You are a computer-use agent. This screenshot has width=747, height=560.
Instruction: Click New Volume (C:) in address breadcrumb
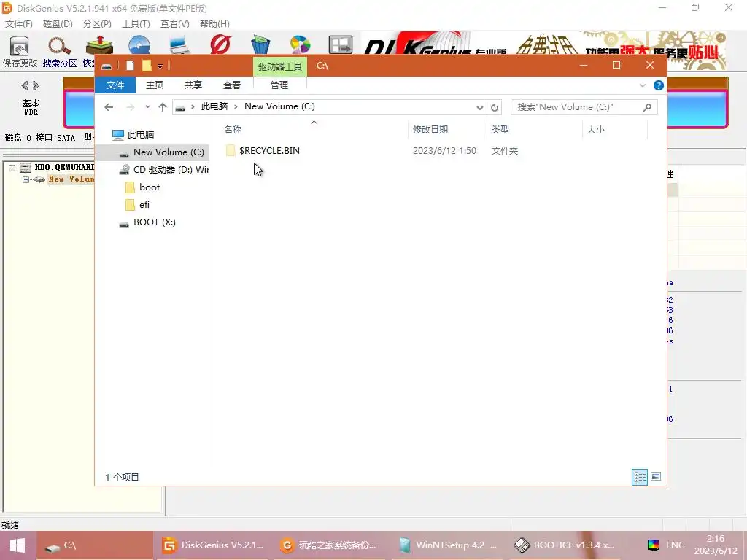point(279,106)
